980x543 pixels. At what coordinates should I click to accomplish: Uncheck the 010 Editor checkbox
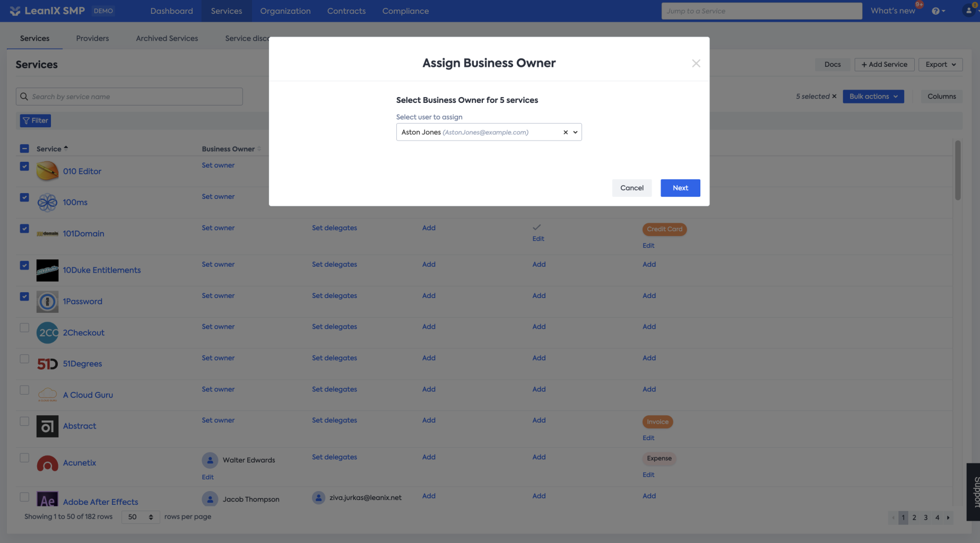24,166
